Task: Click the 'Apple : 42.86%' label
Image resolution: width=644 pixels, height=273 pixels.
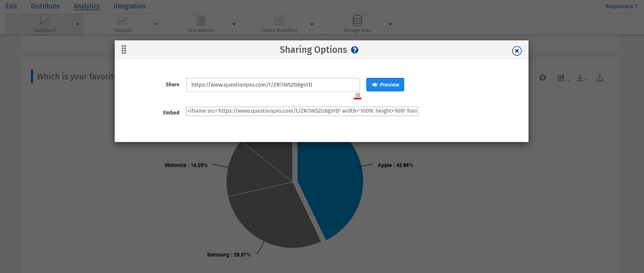Action: pyautogui.click(x=395, y=166)
